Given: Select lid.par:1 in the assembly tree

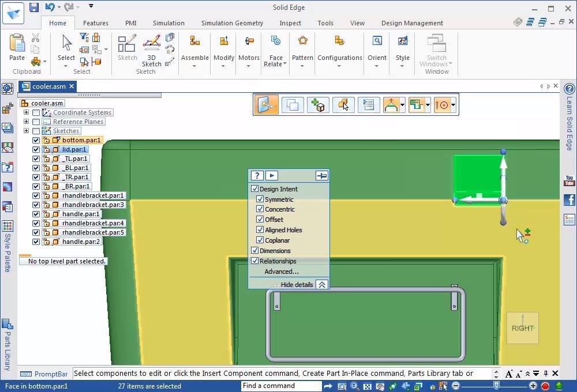Looking at the screenshot, I should pyautogui.click(x=74, y=149).
